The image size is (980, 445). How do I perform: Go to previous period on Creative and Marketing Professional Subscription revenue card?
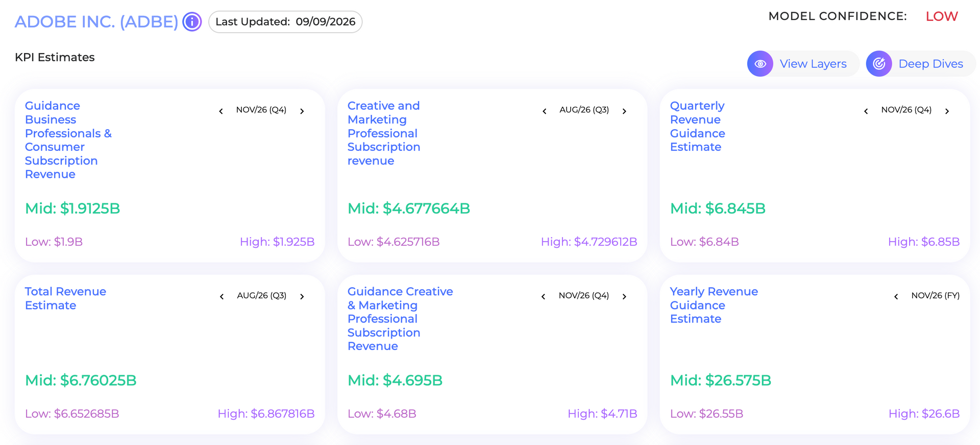[x=545, y=111]
